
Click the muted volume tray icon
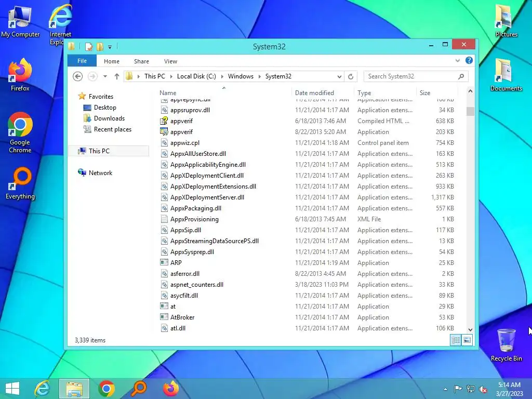(x=483, y=389)
